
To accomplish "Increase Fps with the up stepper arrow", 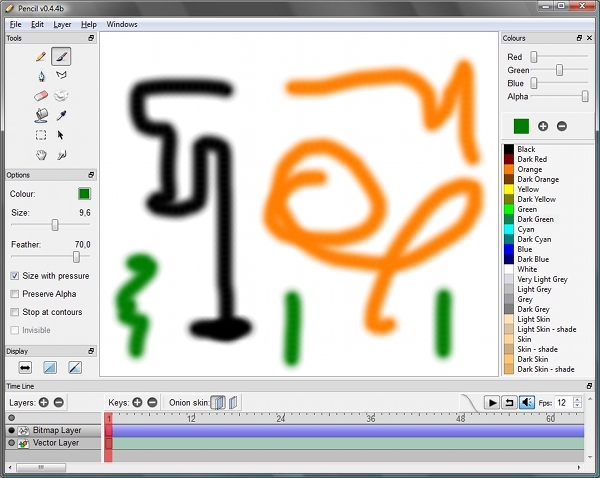I will click(x=577, y=400).
